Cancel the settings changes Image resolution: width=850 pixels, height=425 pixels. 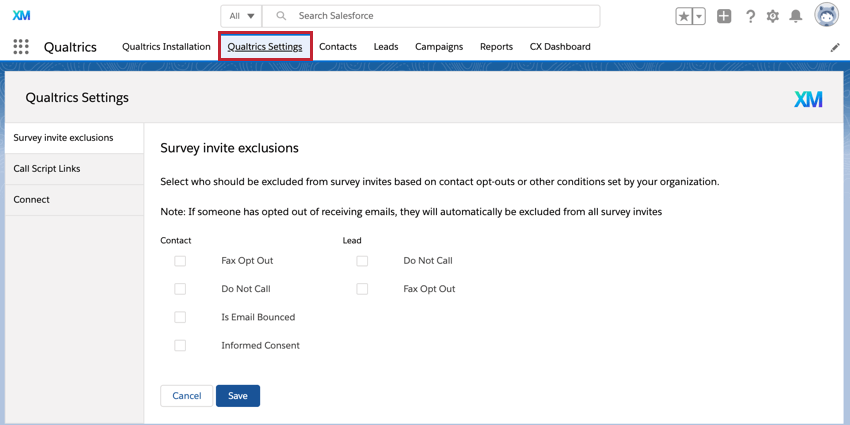[187, 396]
